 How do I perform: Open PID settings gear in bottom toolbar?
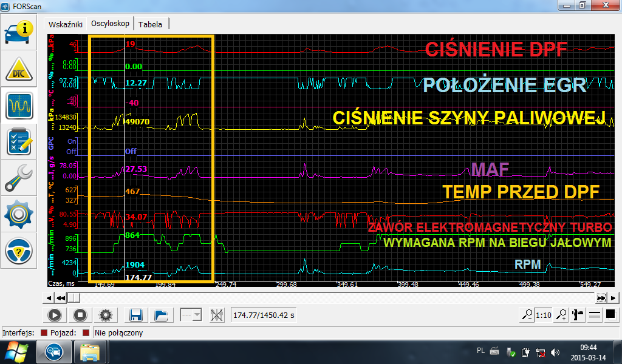coord(106,315)
